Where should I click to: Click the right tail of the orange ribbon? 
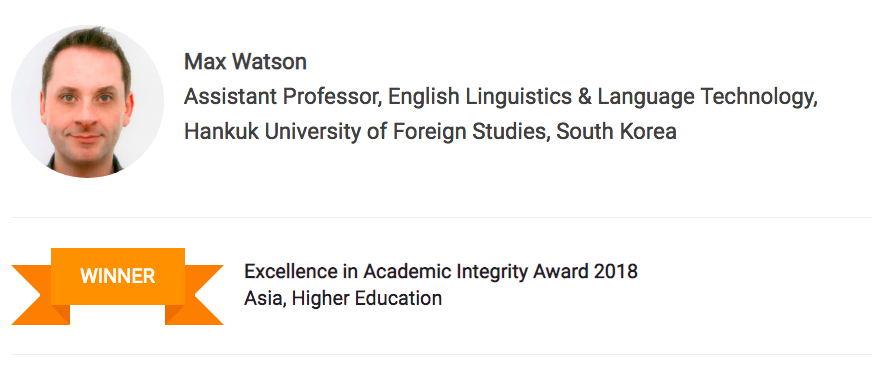point(195,295)
